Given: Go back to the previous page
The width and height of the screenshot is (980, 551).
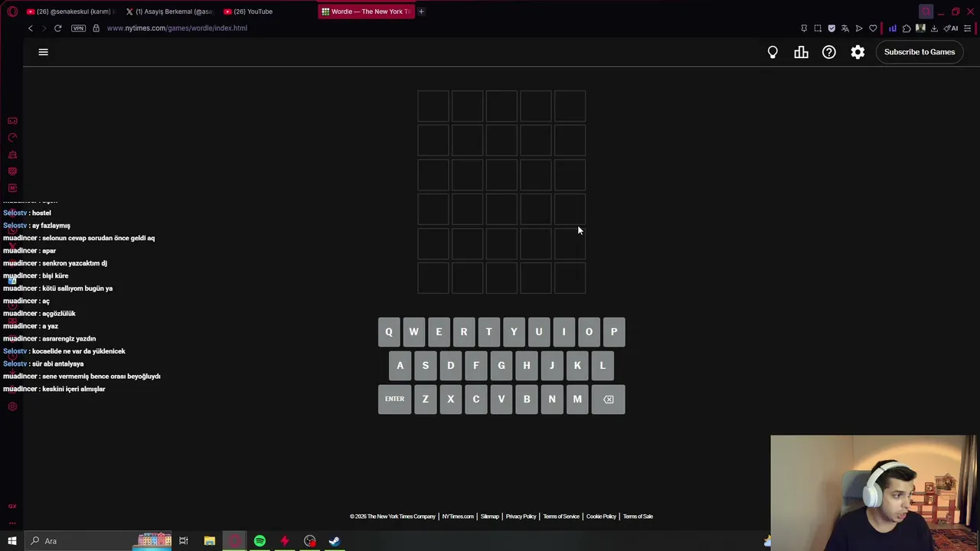Looking at the screenshot, I should click(x=31, y=28).
